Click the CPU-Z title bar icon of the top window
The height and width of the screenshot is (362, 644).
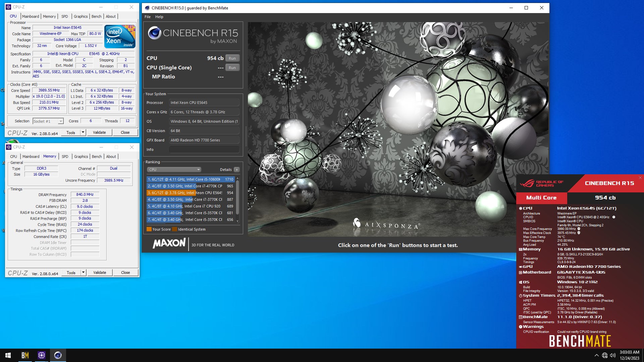coord(8,7)
